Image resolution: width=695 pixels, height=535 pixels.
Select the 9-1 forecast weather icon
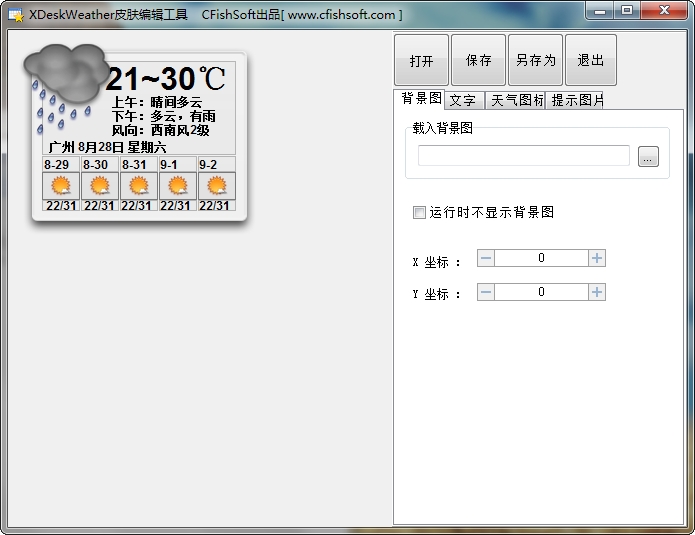tap(178, 186)
